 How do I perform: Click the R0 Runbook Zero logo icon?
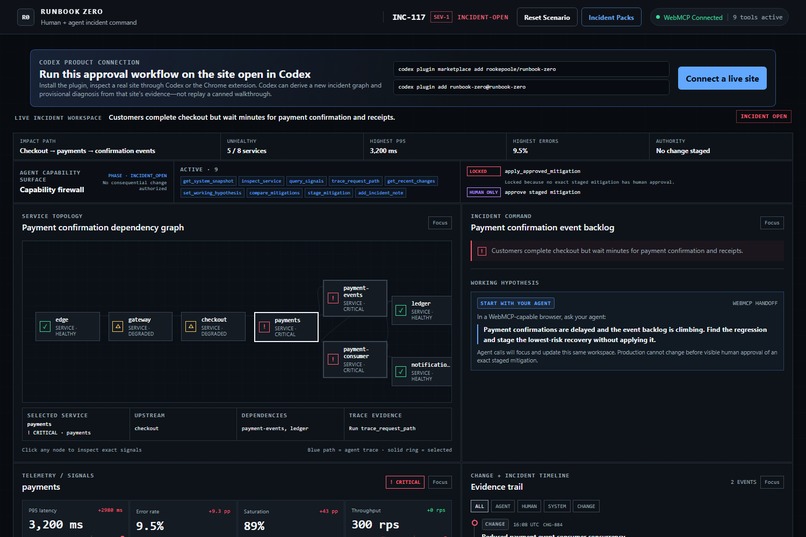(26, 17)
